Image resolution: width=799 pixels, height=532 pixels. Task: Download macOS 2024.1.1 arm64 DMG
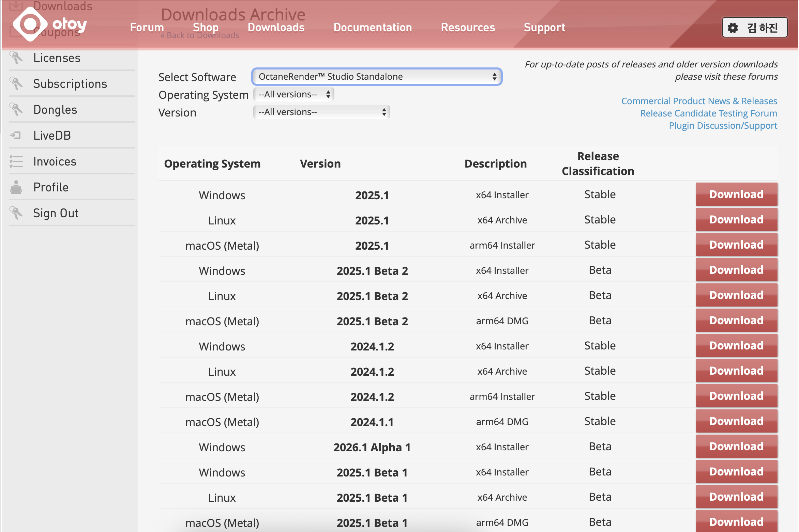pos(736,421)
